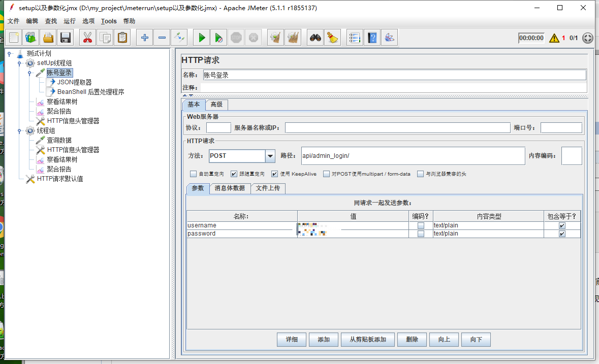Start the test with green play icon

click(x=201, y=38)
